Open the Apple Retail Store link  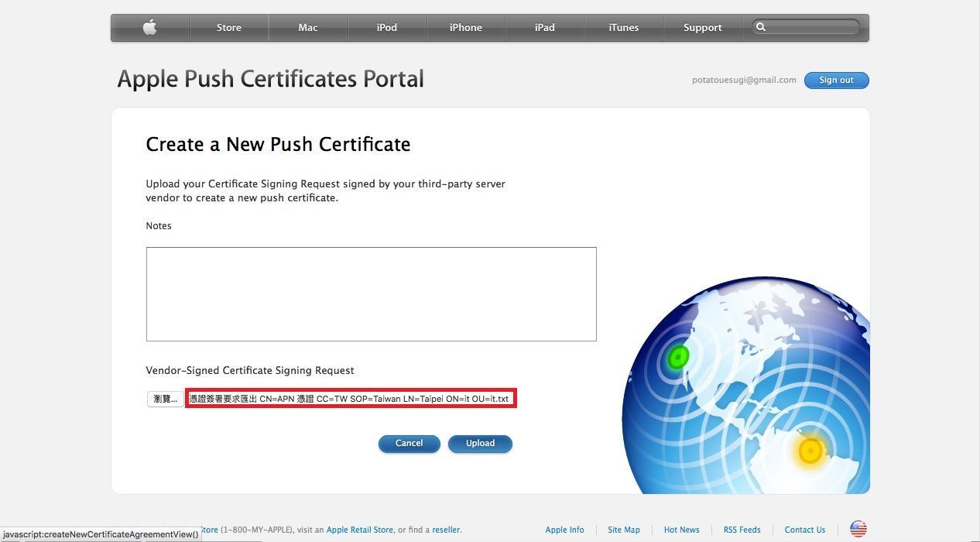click(360, 530)
